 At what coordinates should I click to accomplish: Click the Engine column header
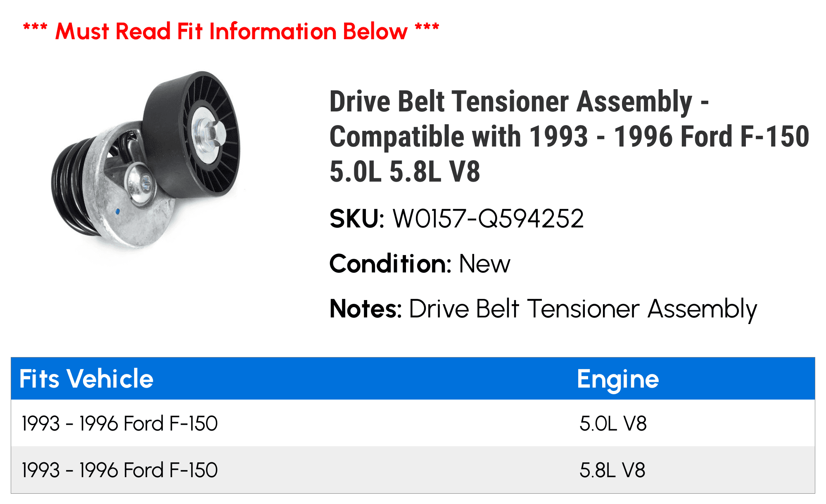(618, 379)
